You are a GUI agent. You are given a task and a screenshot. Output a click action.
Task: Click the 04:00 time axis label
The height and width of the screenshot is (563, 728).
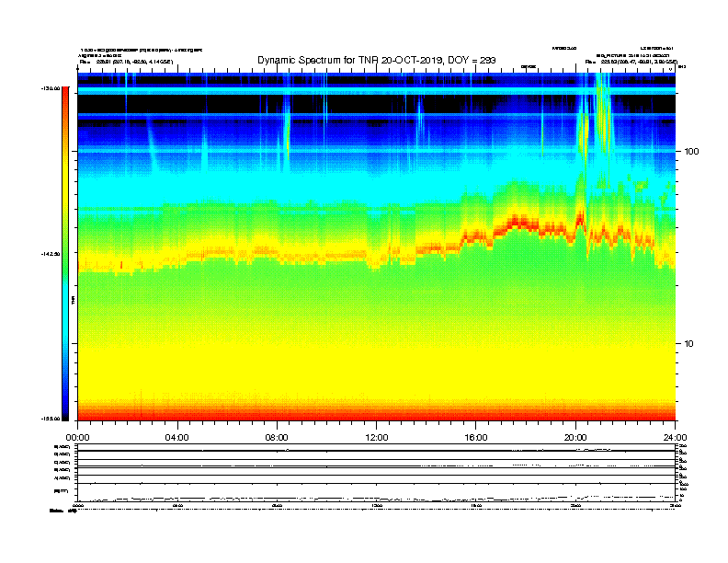pyautogui.click(x=177, y=438)
